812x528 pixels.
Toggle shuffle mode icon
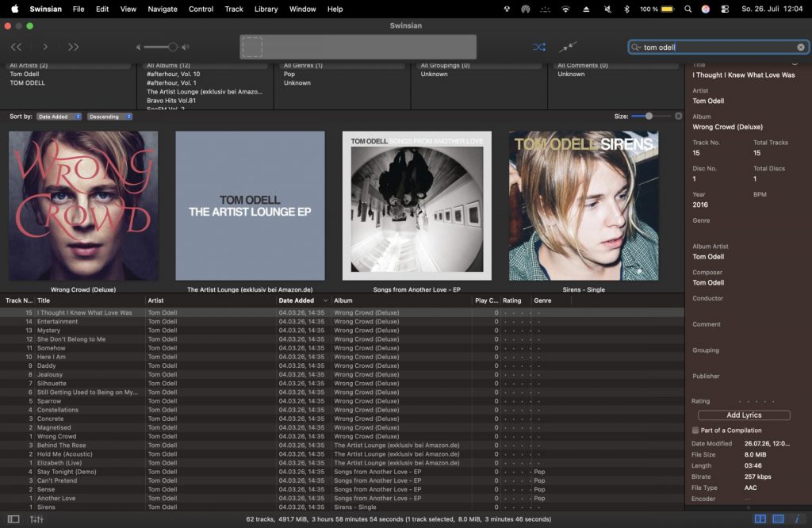coord(539,47)
